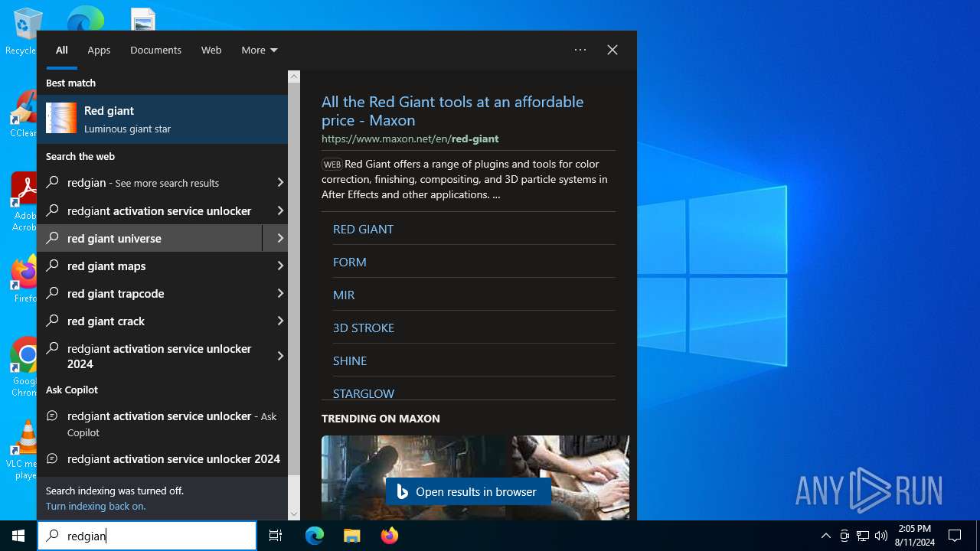Image resolution: width=980 pixels, height=551 pixels.
Task: Click the search results scrollbar down arrow
Action: point(294,514)
